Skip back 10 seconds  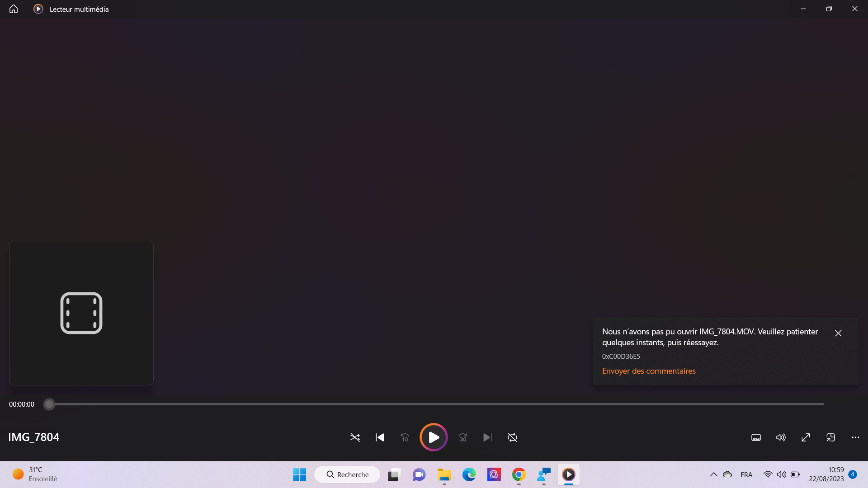(x=405, y=437)
